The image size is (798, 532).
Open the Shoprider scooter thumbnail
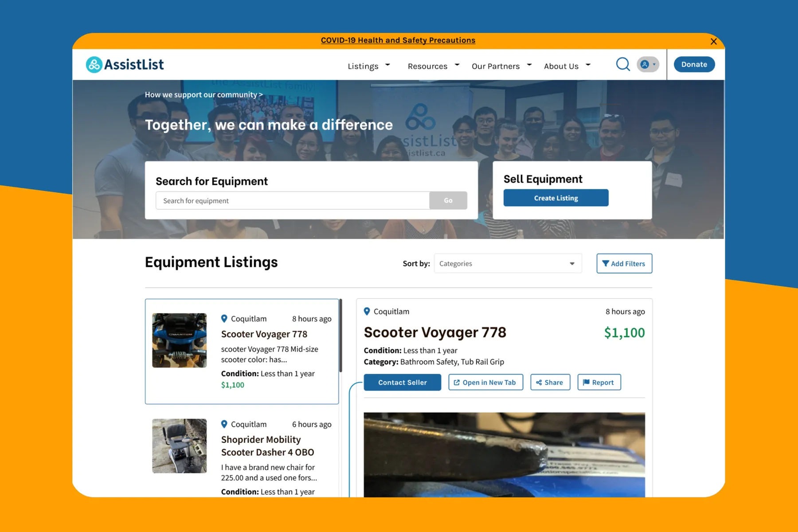point(179,446)
